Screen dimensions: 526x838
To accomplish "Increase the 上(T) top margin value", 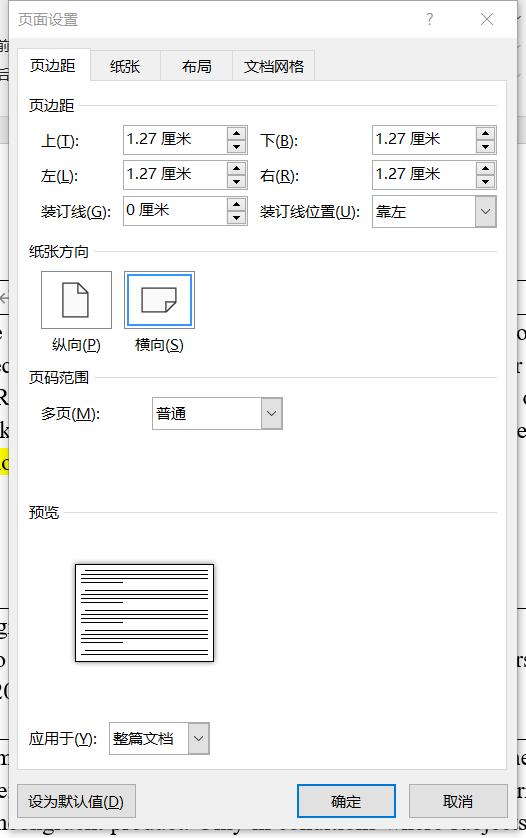I will pyautogui.click(x=236, y=133).
